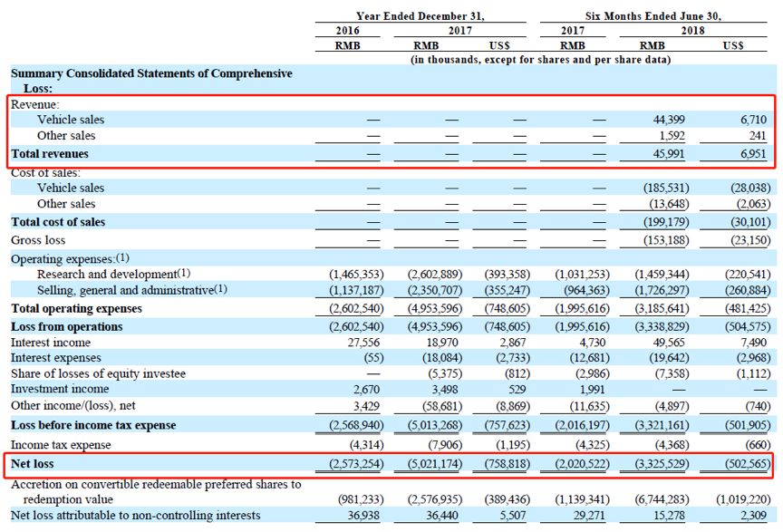Select R&D 2017 RMB value (2,602,889)
This screenshot has width=783, height=532.
pyautogui.click(x=435, y=275)
